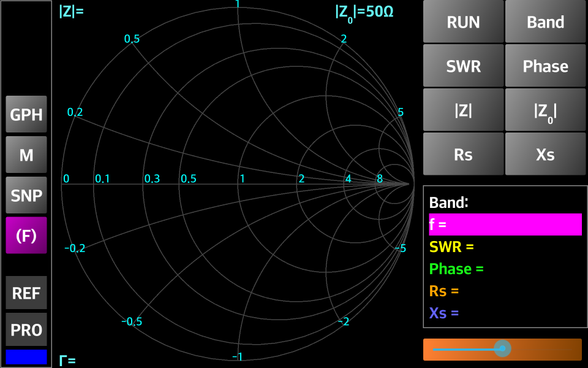The height and width of the screenshot is (368, 588).
Task: Start measurement with the RUN button
Action: 463,22
